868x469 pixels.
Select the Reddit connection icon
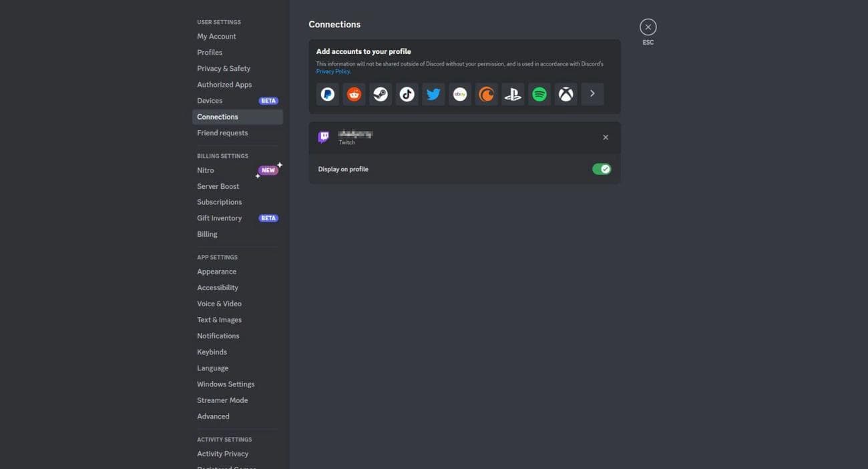pyautogui.click(x=353, y=93)
